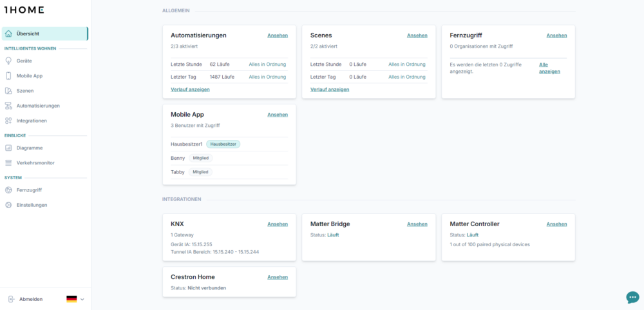Image resolution: width=644 pixels, height=310 pixels.
Task: Click the Abmelden logout icon
Action: pyautogui.click(x=12, y=299)
